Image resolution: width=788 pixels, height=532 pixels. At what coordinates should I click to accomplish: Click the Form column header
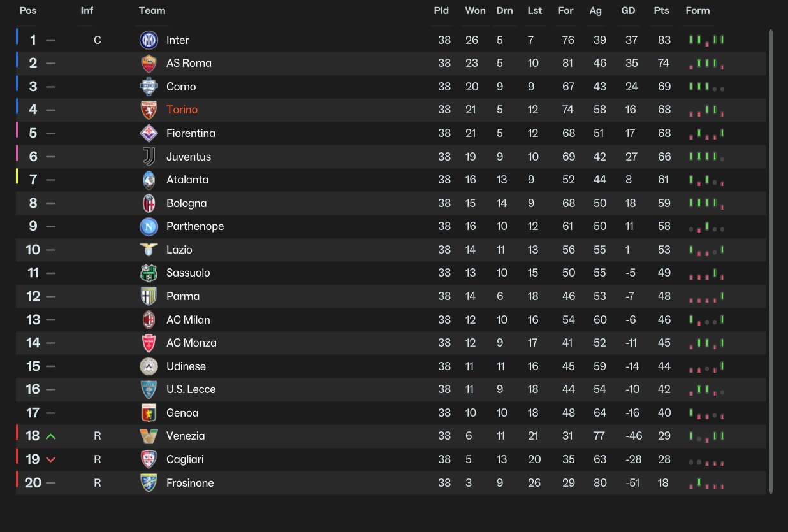(x=697, y=11)
